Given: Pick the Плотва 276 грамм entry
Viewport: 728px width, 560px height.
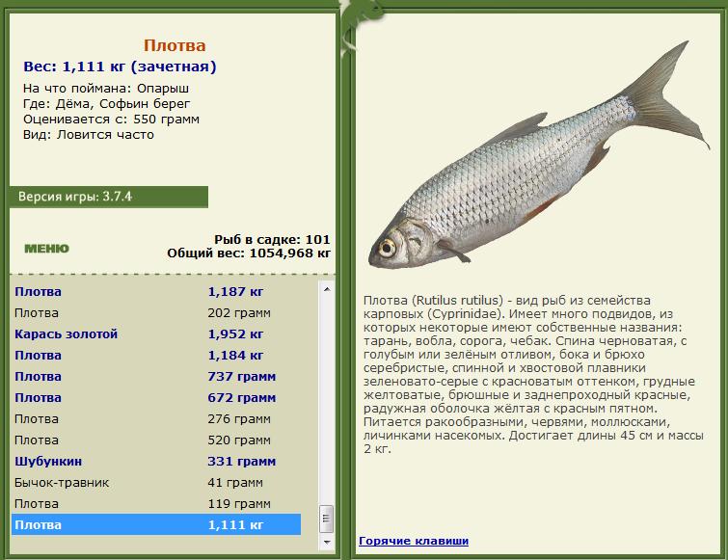Looking at the screenshot, I should coord(156,419).
